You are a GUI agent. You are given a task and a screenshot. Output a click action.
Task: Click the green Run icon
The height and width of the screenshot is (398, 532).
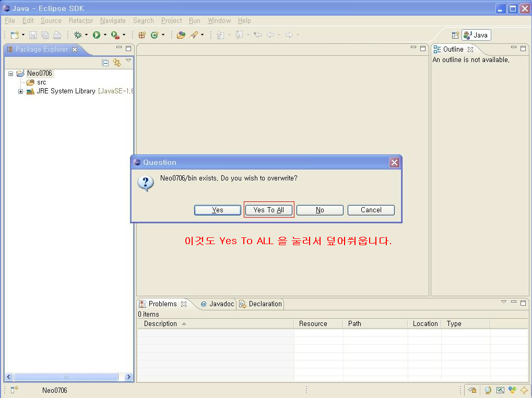tap(97, 35)
